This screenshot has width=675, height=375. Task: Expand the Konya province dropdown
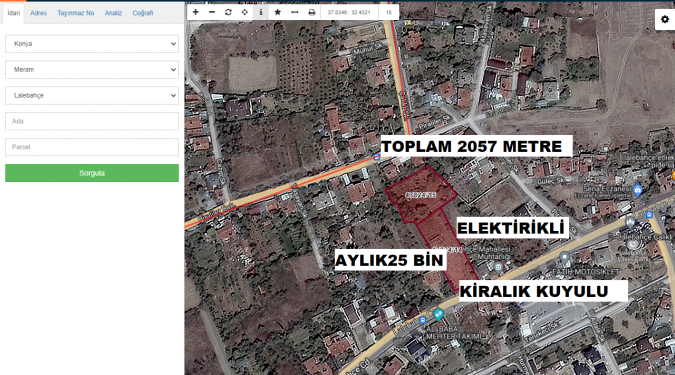click(x=92, y=44)
